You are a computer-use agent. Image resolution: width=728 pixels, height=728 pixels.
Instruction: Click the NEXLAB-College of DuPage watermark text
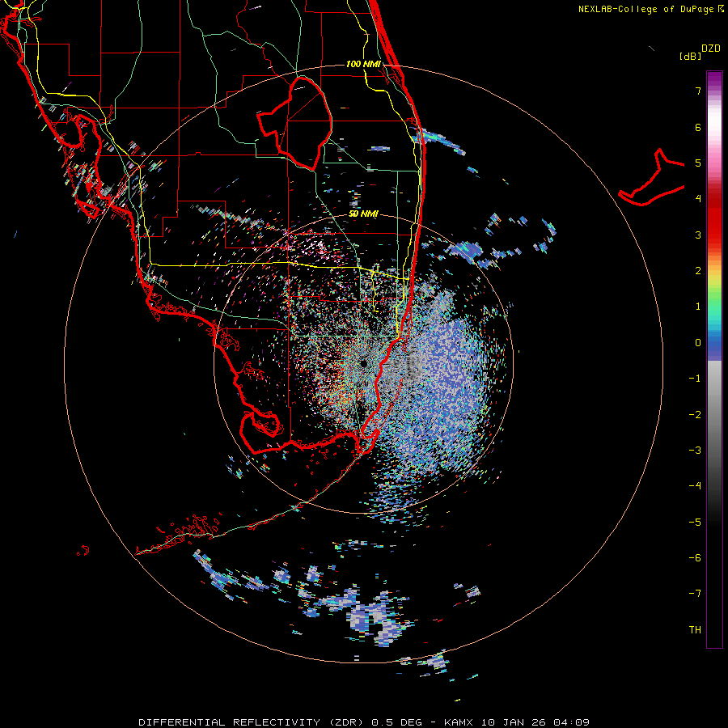point(650,9)
